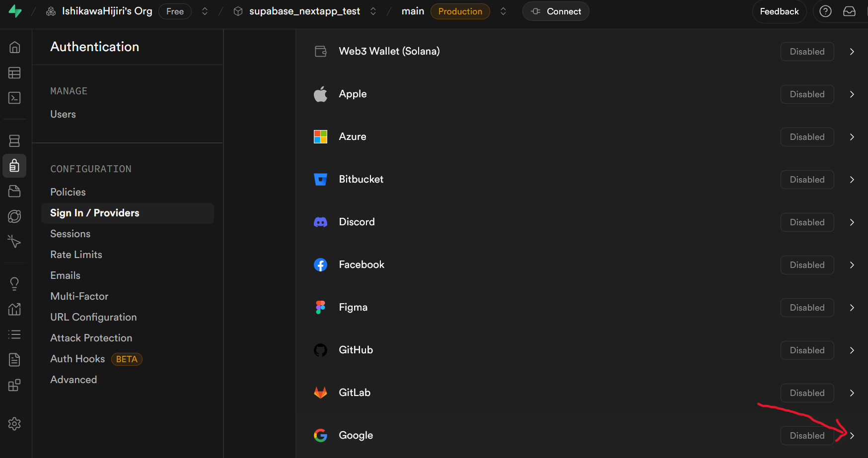
Task: Open the API Docs document icon
Action: (14, 360)
